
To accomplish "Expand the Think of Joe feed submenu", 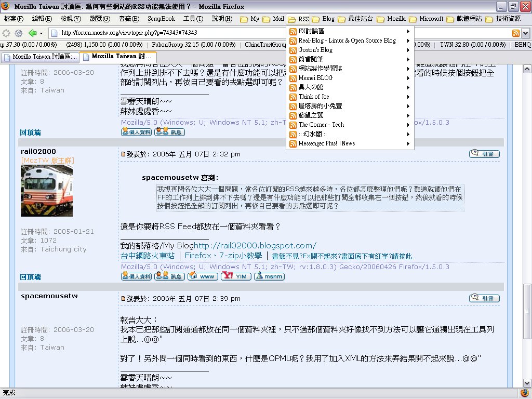I will point(408,97).
